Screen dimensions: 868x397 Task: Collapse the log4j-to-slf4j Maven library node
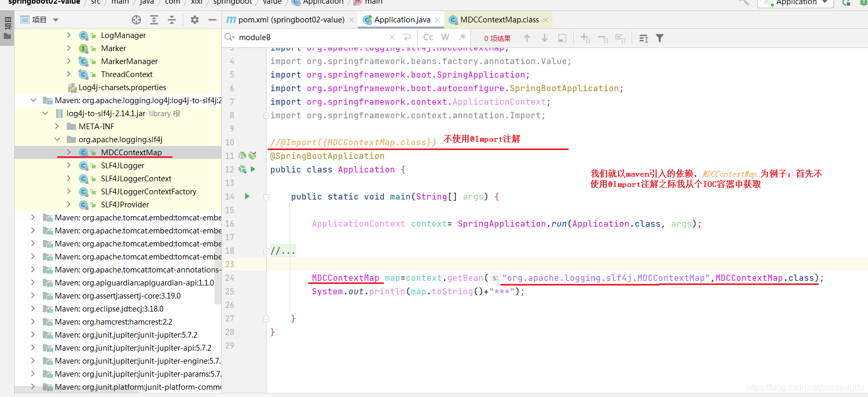pos(33,100)
